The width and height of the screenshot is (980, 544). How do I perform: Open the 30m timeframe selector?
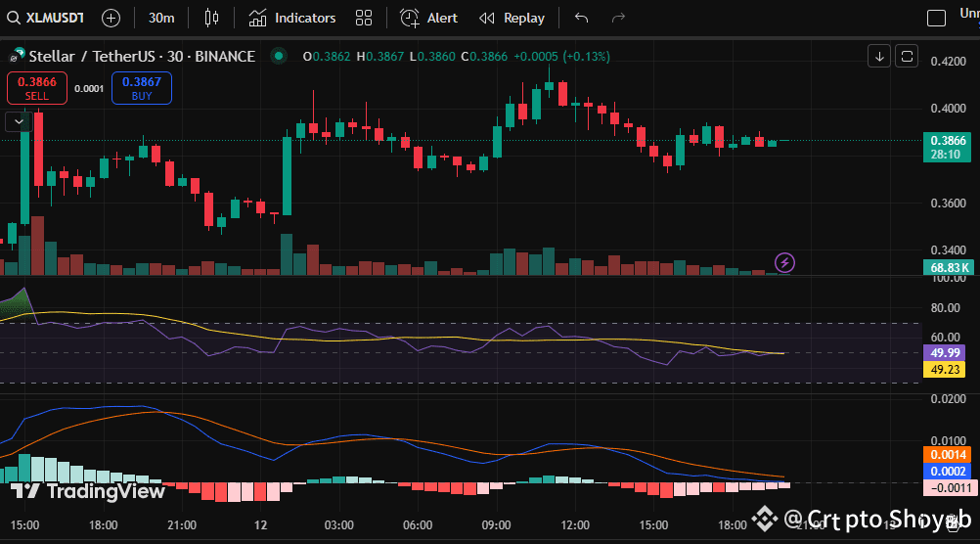[x=161, y=19]
